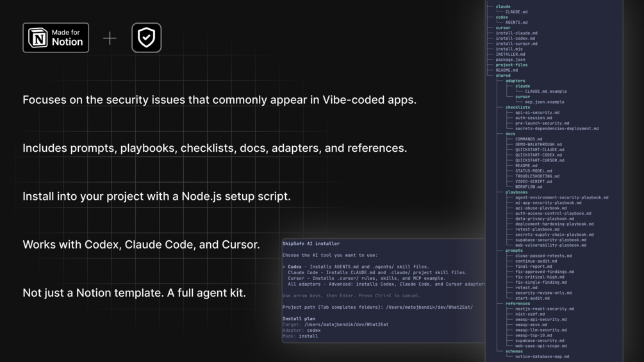
Task: Open CLAUDE.md in the file tree
Action: [516, 12]
